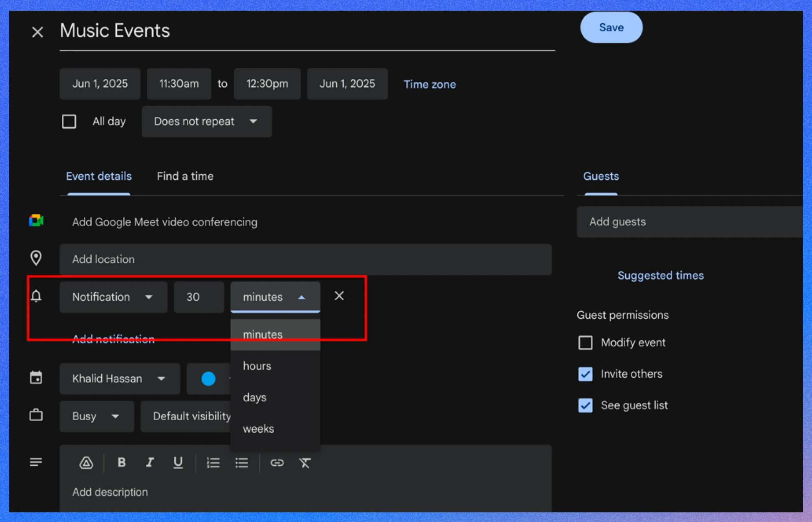Viewport: 812px width, 522px height.
Task: Click the Add description text area
Action: pos(306,492)
